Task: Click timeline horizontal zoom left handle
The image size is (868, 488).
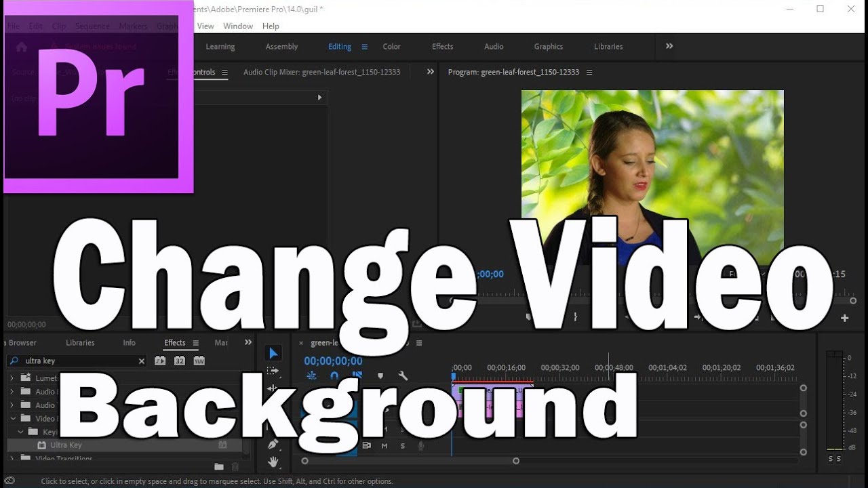Action: click(304, 461)
